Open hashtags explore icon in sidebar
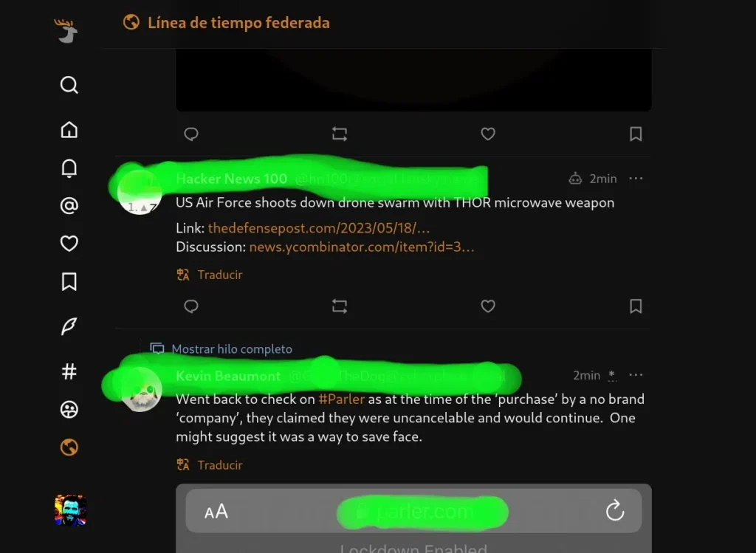Image resolution: width=756 pixels, height=553 pixels. 69,371
